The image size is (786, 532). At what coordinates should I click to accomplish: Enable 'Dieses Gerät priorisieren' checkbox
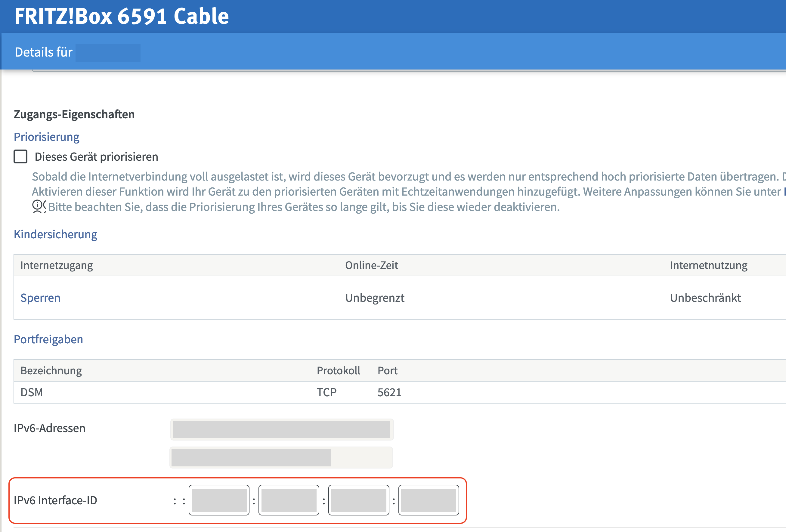pyautogui.click(x=21, y=156)
